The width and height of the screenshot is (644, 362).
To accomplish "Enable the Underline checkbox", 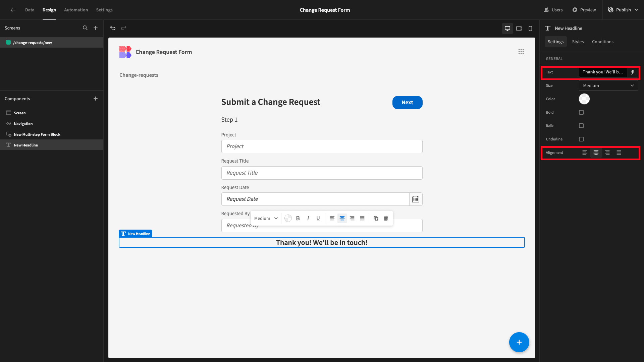I will [581, 139].
